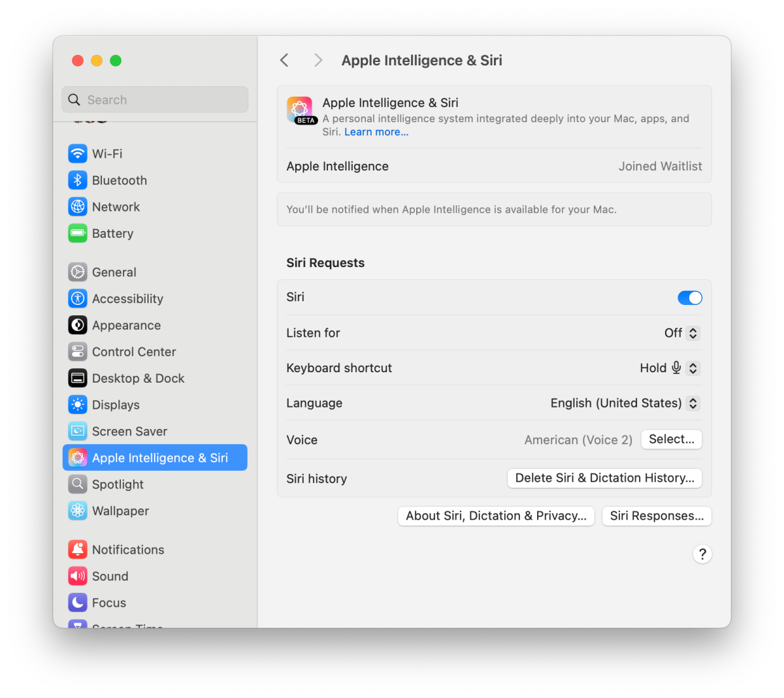
Task: Click the Joined Waitlist status text
Action: pyautogui.click(x=661, y=167)
